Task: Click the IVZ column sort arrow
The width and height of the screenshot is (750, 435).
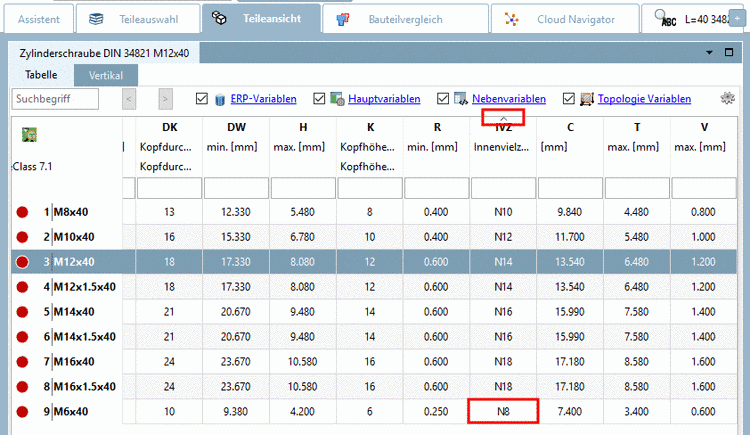Action: [x=503, y=118]
